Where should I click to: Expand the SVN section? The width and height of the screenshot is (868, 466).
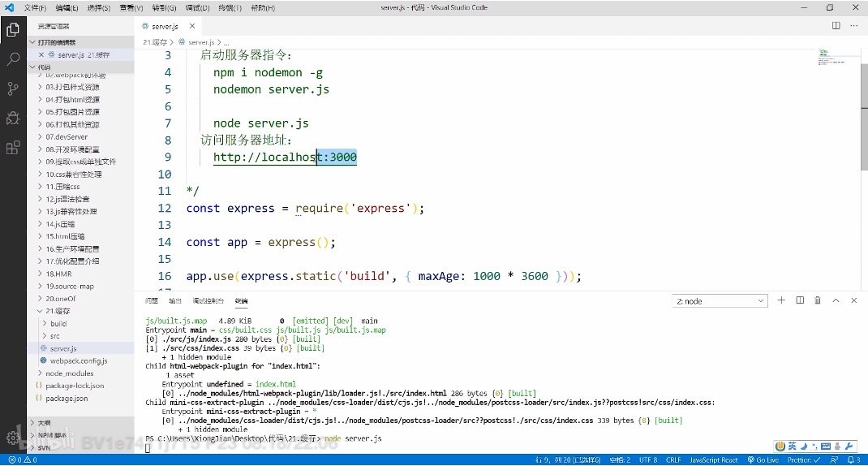(80, 447)
